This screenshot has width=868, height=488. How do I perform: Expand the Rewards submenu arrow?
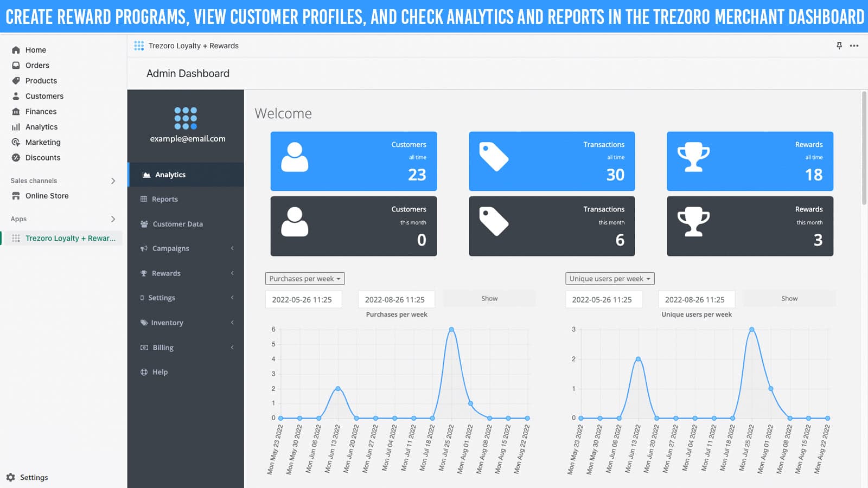tap(232, 273)
